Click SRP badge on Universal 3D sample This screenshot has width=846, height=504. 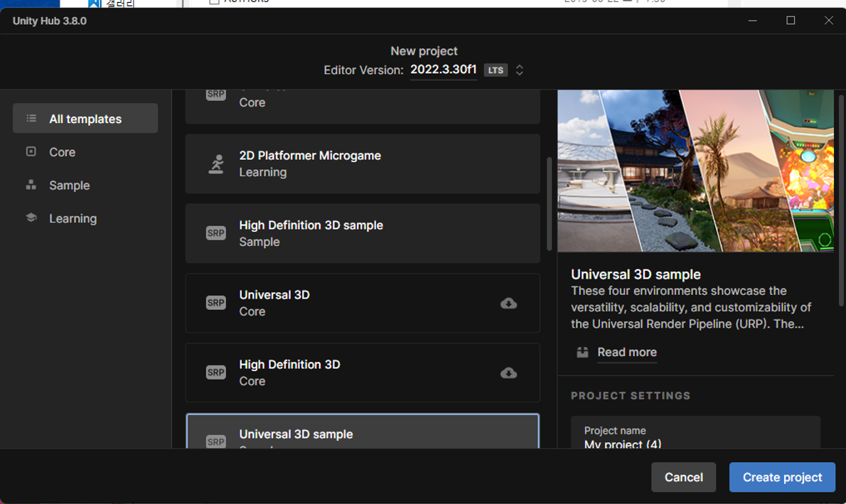click(216, 442)
